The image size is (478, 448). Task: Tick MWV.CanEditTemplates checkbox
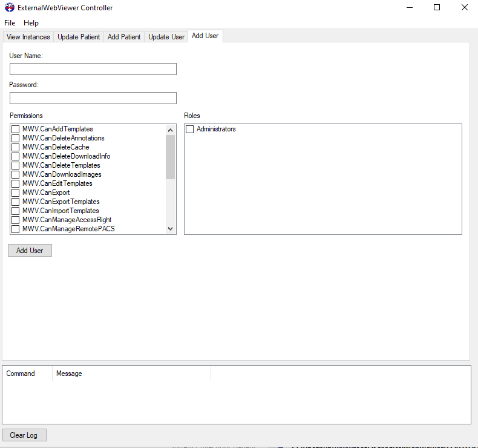tap(16, 184)
